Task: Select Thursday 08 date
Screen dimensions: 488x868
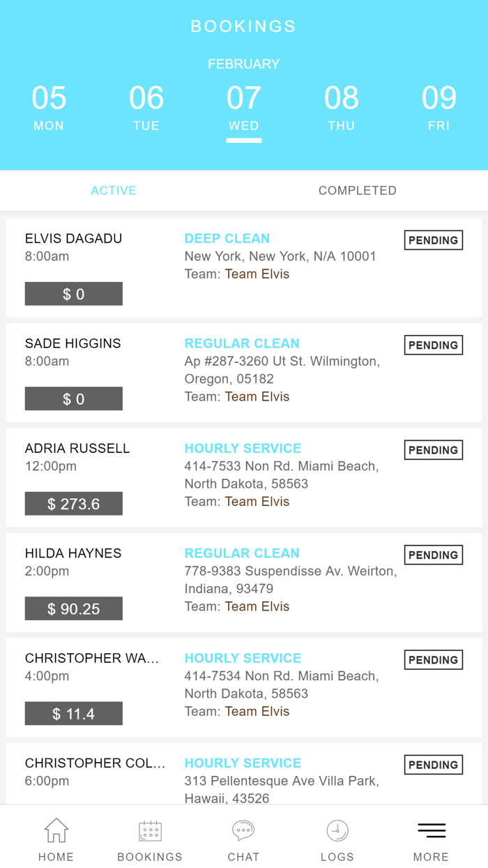Action: tap(342, 107)
